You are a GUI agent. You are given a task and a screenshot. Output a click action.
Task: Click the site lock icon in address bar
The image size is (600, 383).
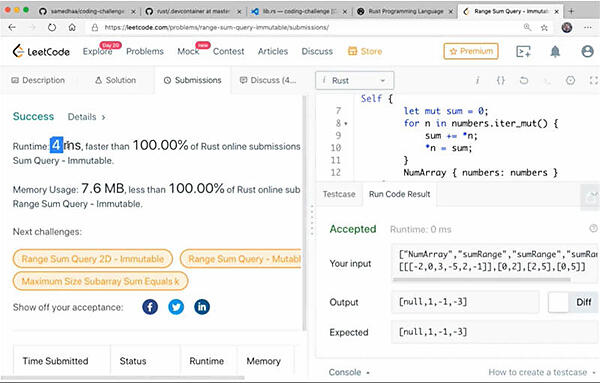click(95, 28)
